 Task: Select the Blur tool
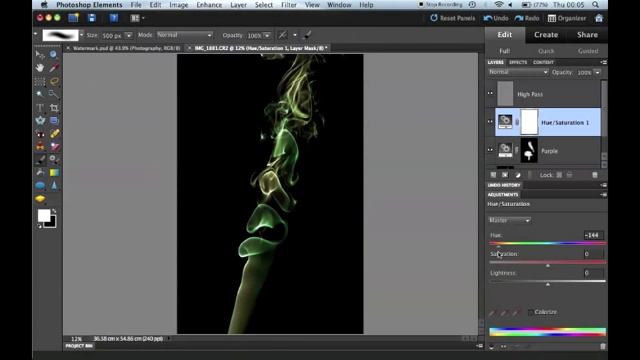(x=53, y=186)
